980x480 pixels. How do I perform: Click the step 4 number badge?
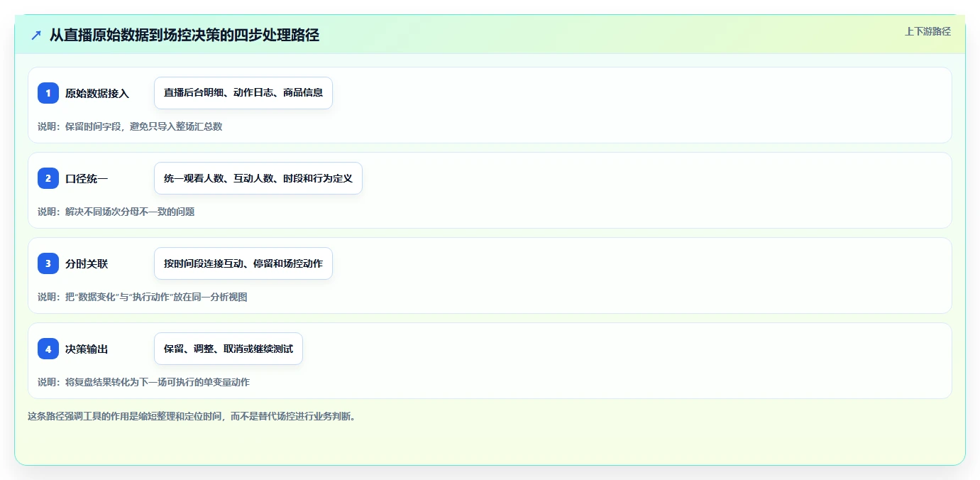(48, 349)
